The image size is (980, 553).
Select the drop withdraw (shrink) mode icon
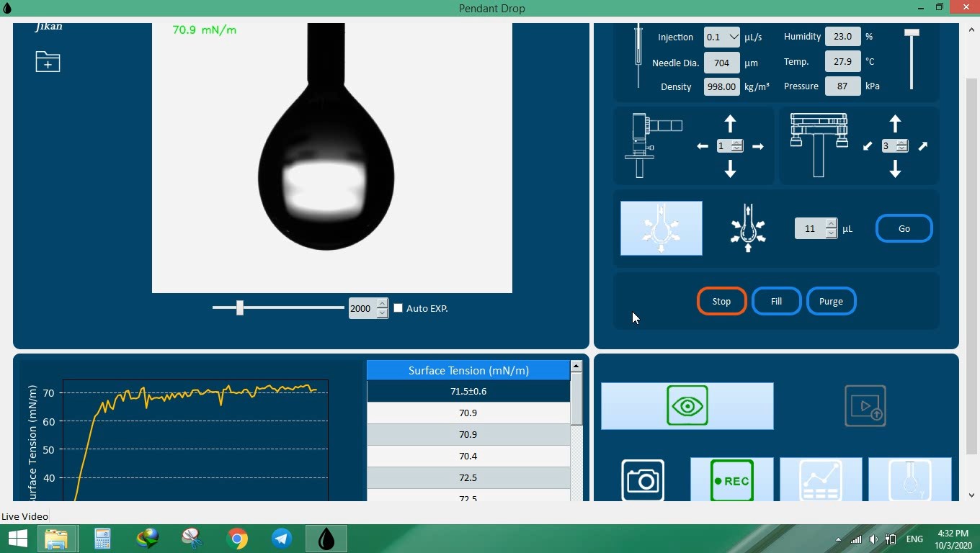748,228
